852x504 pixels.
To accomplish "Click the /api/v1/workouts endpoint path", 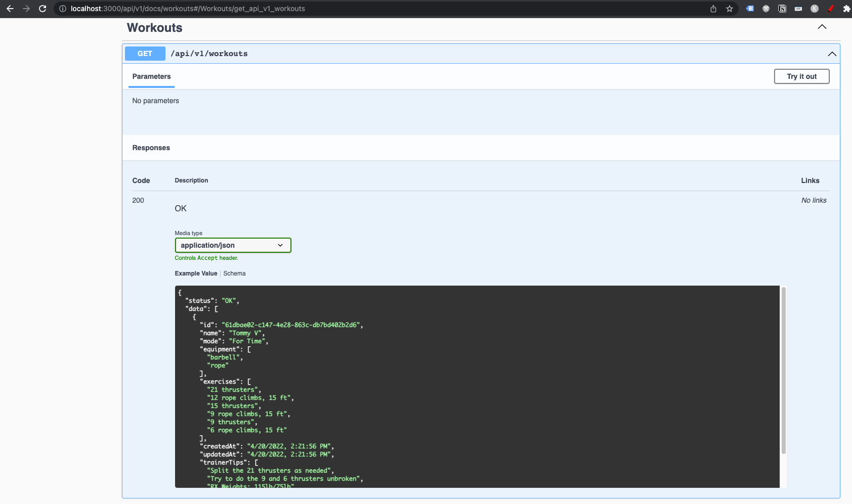I will (209, 54).
